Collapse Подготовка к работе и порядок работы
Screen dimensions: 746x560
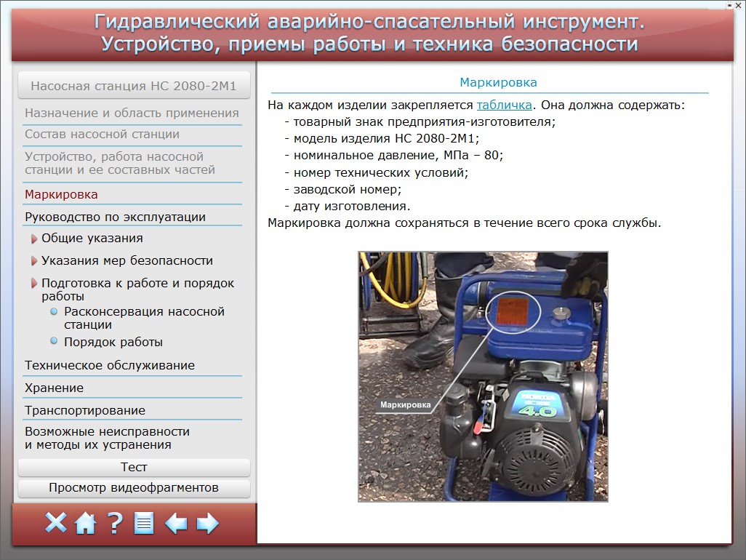pyautogui.click(x=33, y=284)
